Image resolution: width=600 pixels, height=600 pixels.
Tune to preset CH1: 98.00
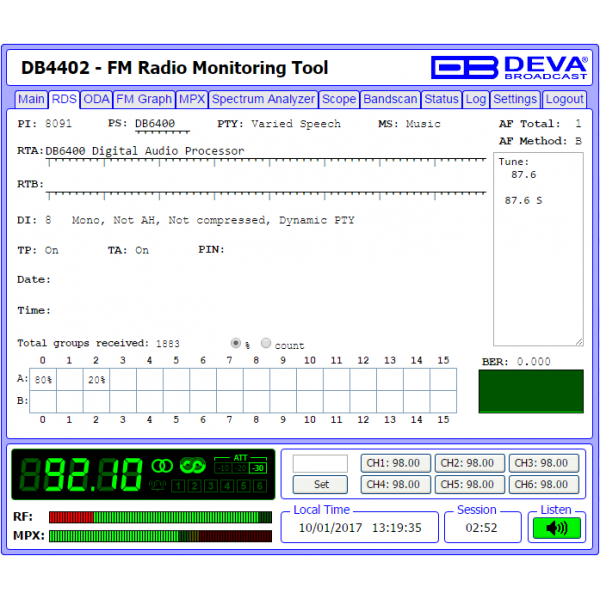point(396,463)
